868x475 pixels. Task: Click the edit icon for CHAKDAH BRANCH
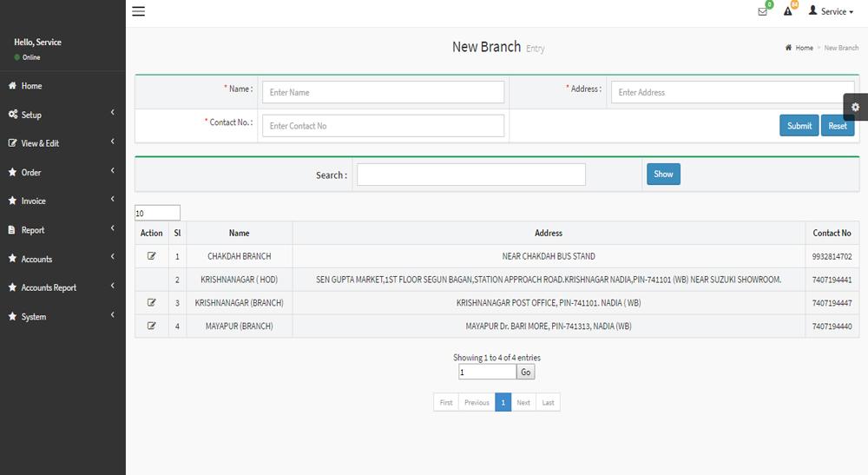point(151,256)
